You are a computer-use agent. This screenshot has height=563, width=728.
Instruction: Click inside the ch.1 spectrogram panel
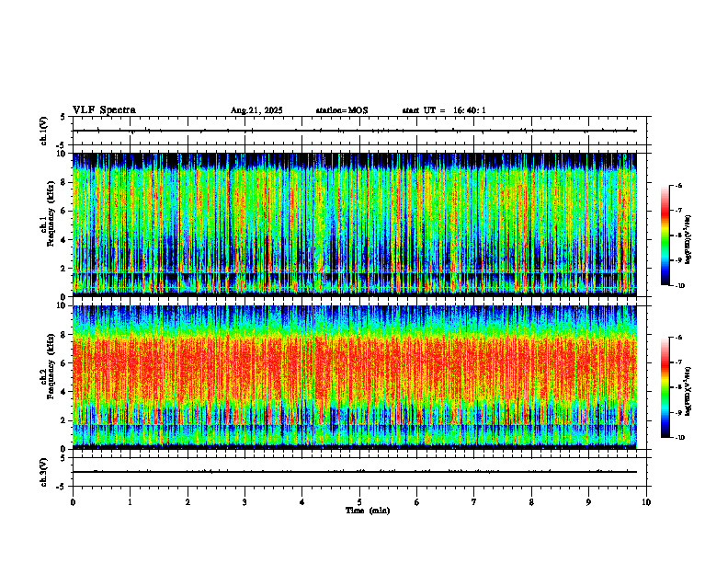coord(355,224)
